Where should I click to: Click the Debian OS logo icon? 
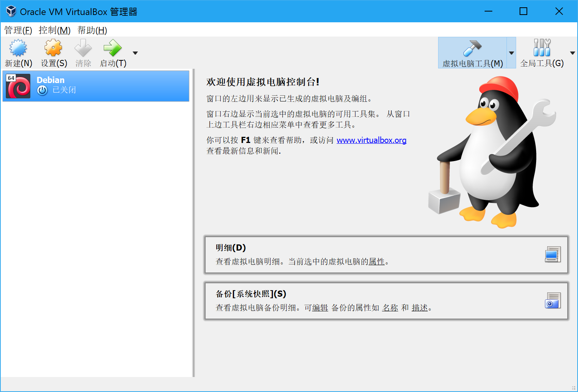[x=18, y=86]
